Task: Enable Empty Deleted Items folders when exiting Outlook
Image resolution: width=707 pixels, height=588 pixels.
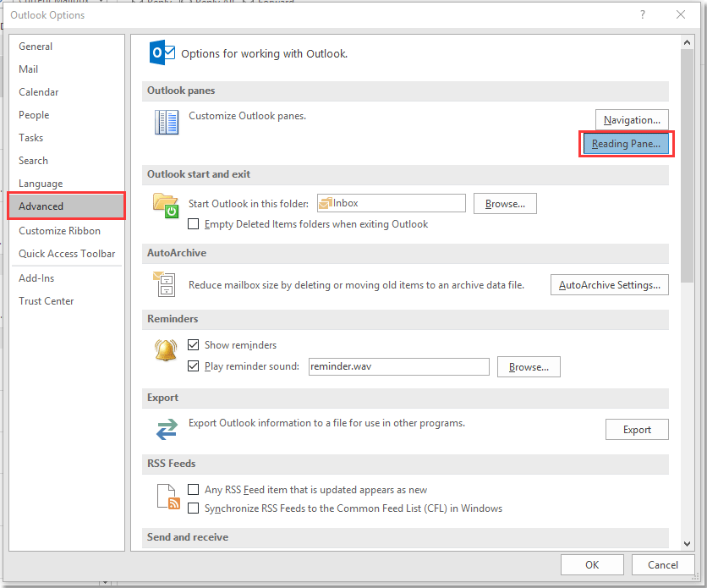Action: pos(194,224)
